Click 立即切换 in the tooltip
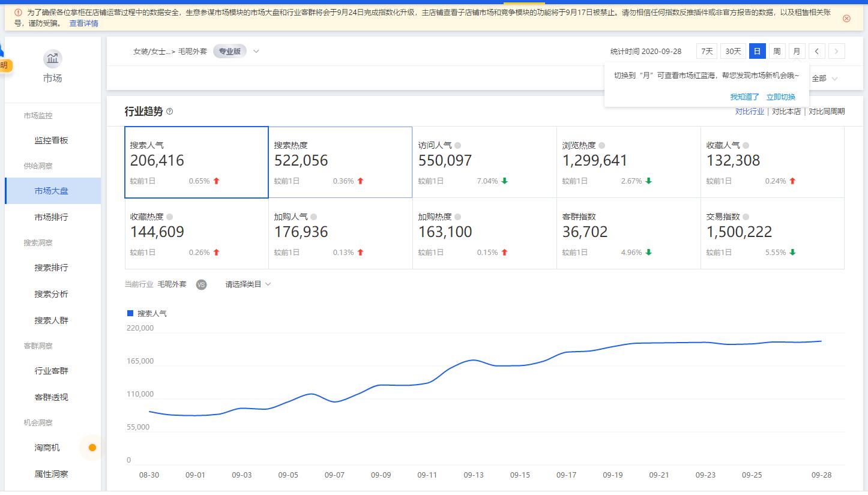The width and height of the screenshot is (868, 495). point(780,97)
